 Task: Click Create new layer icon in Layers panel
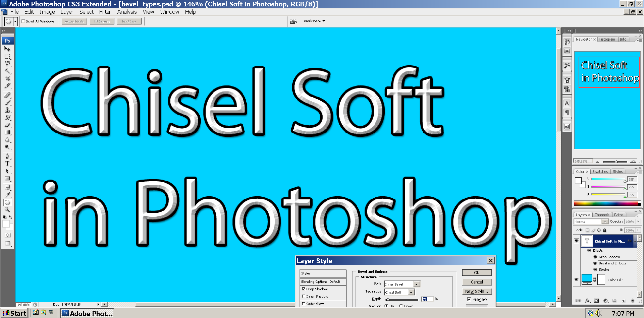tap(624, 301)
